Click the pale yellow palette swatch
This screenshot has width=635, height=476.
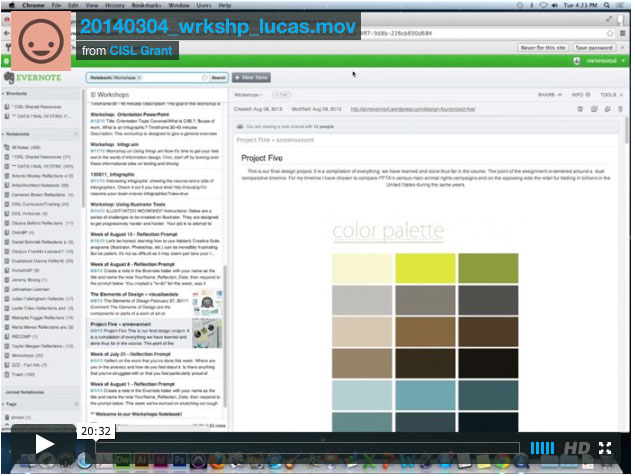pyautogui.click(x=362, y=268)
